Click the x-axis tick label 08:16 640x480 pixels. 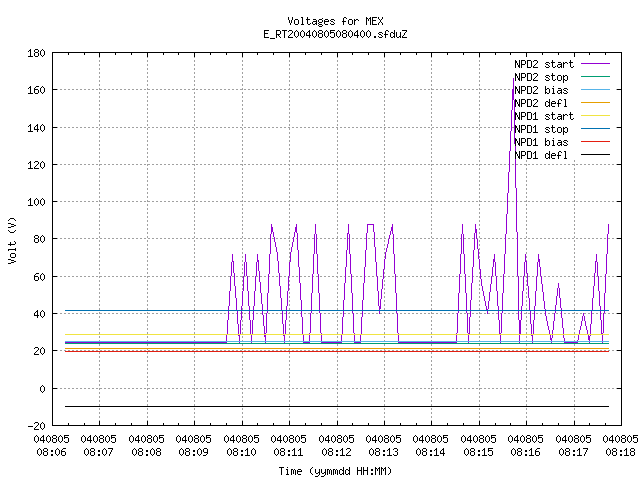click(525, 452)
